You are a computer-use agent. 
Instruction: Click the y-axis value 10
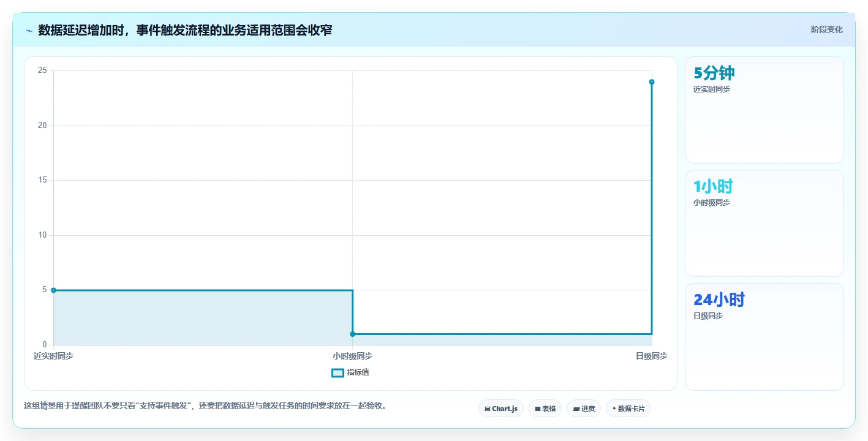[x=42, y=235]
